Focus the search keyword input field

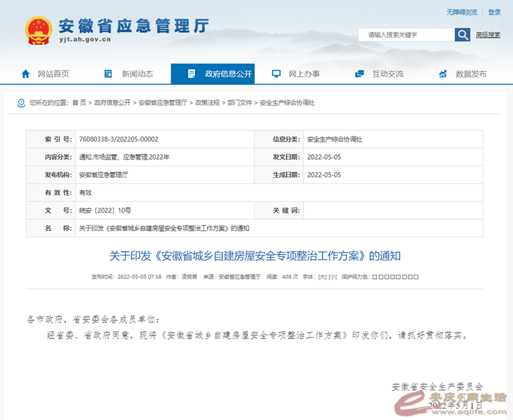(x=407, y=35)
